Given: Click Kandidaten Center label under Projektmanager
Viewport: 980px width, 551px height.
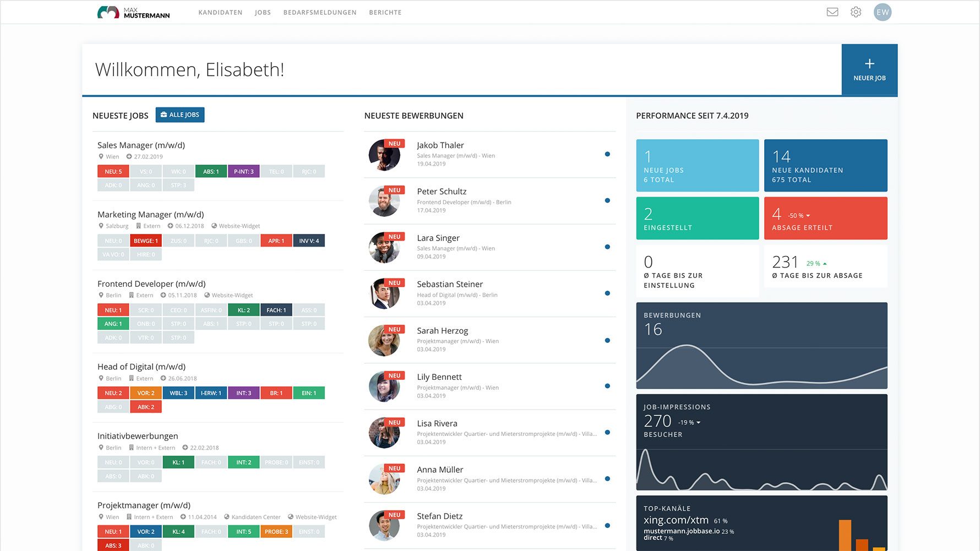Looking at the screenshot, I should [x=256, y=517].
